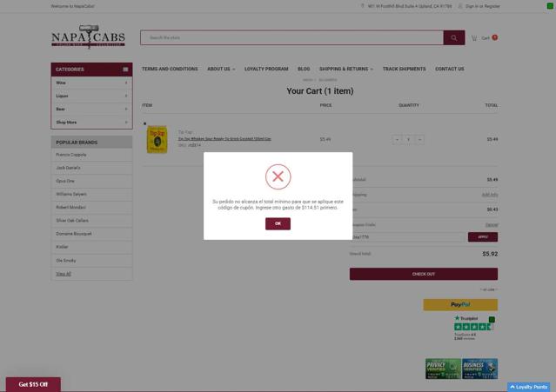The image size is (556, 392).
Task: Click the Upland, CA store address text
Action: point(410,6)
